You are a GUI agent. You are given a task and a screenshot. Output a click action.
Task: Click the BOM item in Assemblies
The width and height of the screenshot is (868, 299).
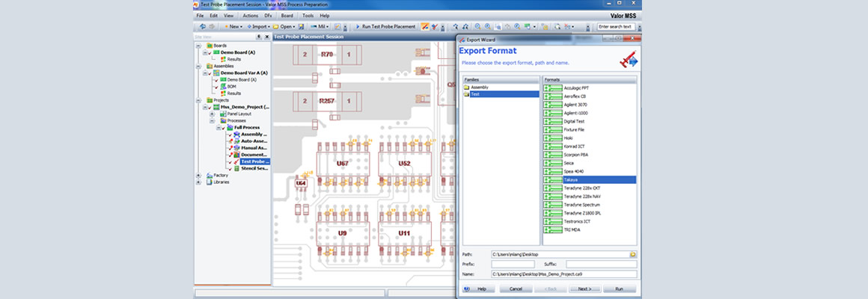point(230,87)
